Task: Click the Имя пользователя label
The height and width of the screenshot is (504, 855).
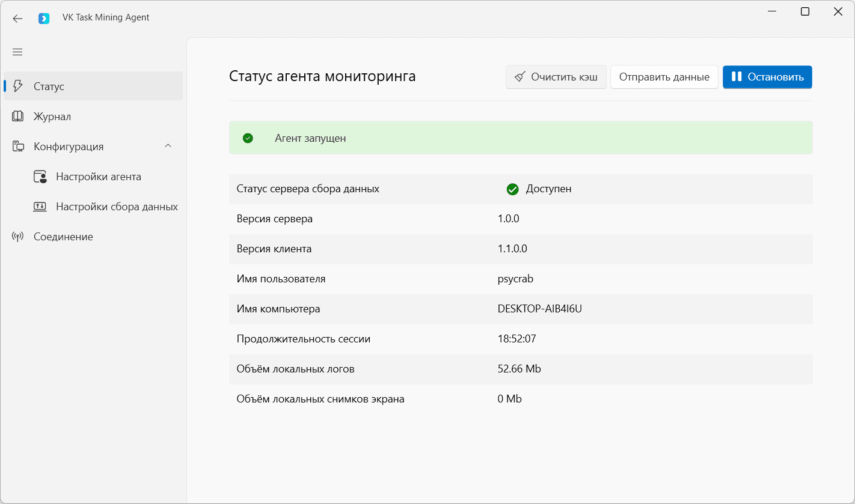Action: [x=281, y=279]
